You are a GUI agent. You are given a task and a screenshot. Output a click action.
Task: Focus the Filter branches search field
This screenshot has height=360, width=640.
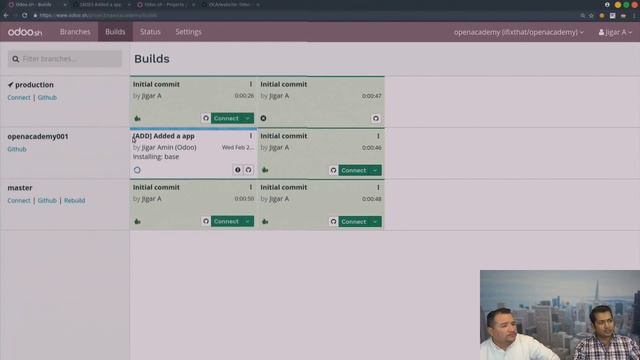[64, 59]
